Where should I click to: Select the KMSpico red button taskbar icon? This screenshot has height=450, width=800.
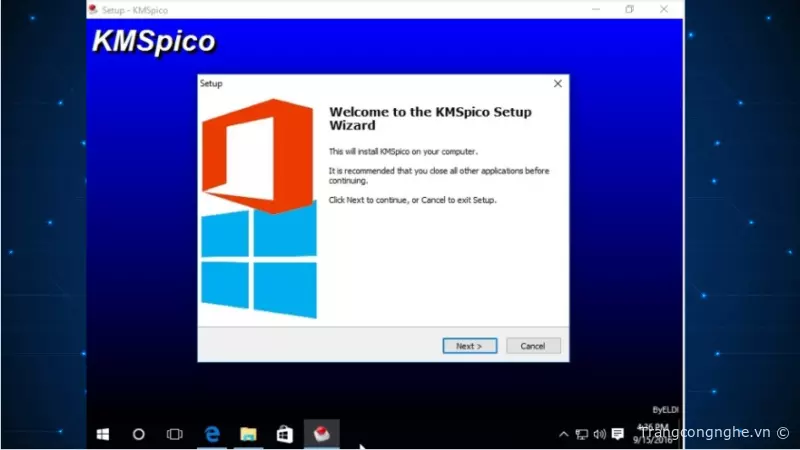(x=321, y=434)
